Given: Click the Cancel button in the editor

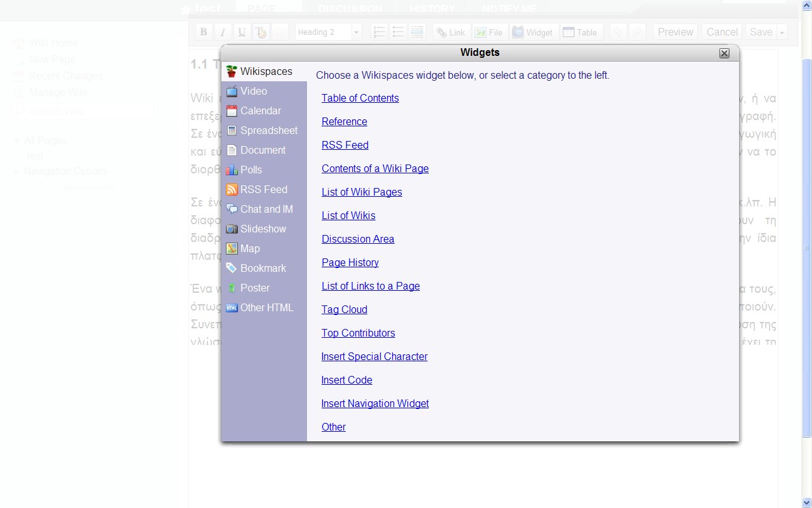Looking at the screenshot, I should [x=722, y=32].
